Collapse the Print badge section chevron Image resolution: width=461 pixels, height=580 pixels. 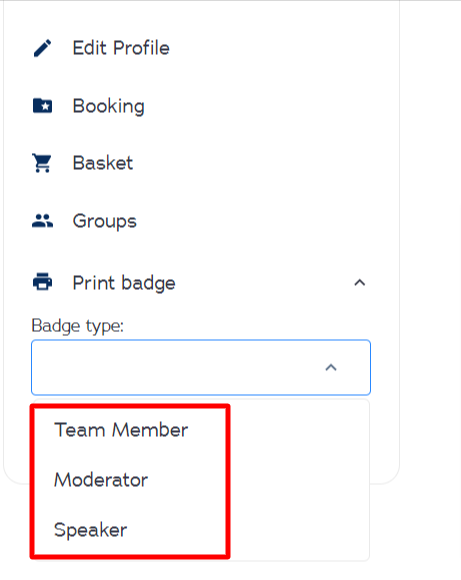pyautogui.click(x=360, y=283)
